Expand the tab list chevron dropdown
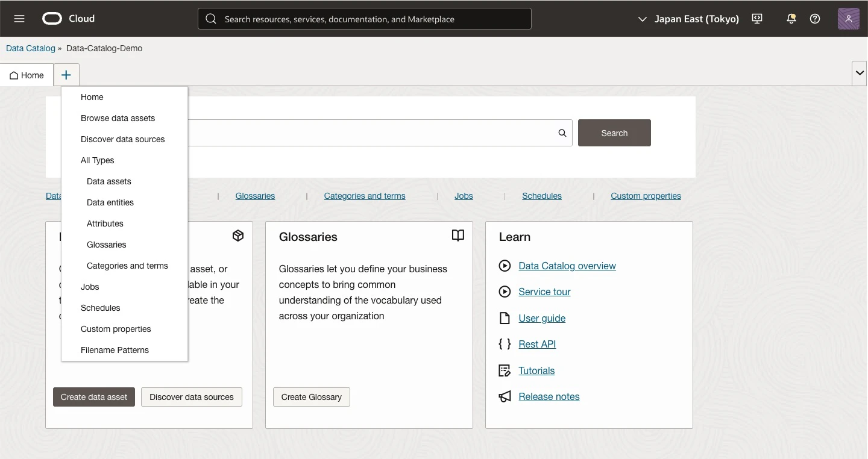868x459 pixels. click(x=860, y=73)
